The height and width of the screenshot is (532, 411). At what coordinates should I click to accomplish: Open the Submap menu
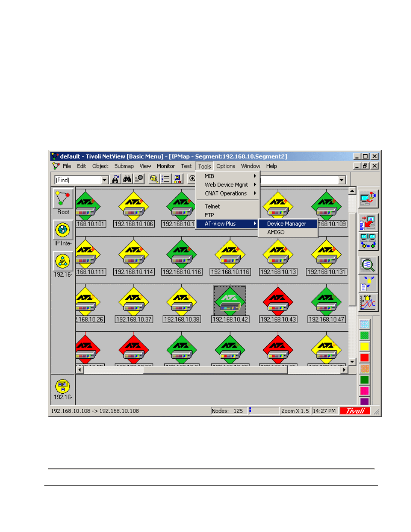(124, 166)
